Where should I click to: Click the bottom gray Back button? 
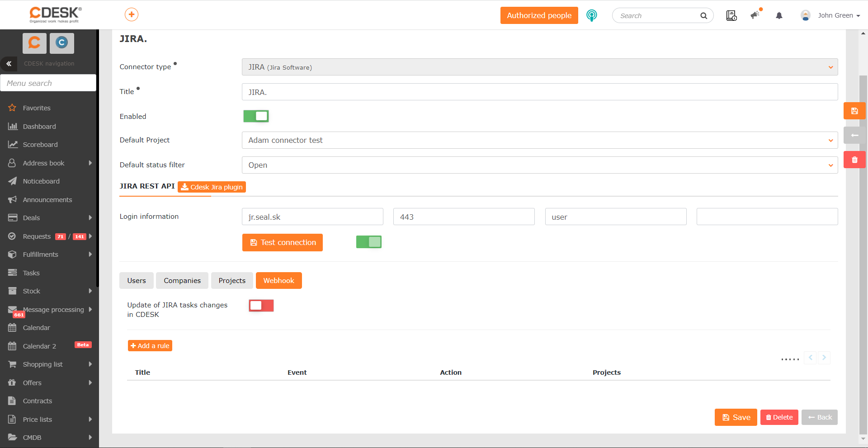tap(820, 417)
